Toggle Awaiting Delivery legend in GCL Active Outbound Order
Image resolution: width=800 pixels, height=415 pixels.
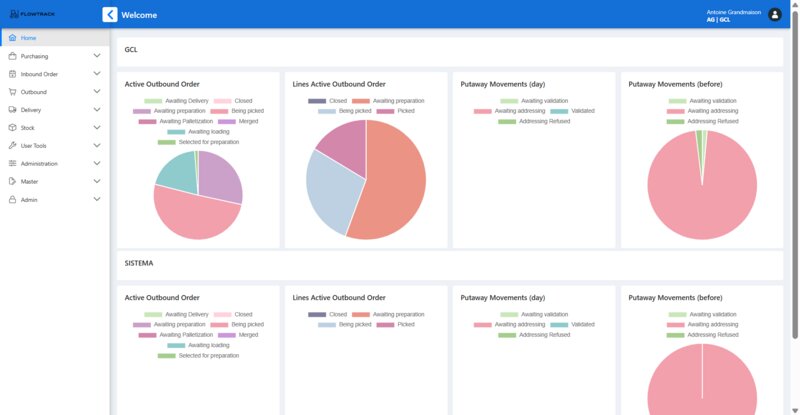pyautogui.click(x=176, y=101)
